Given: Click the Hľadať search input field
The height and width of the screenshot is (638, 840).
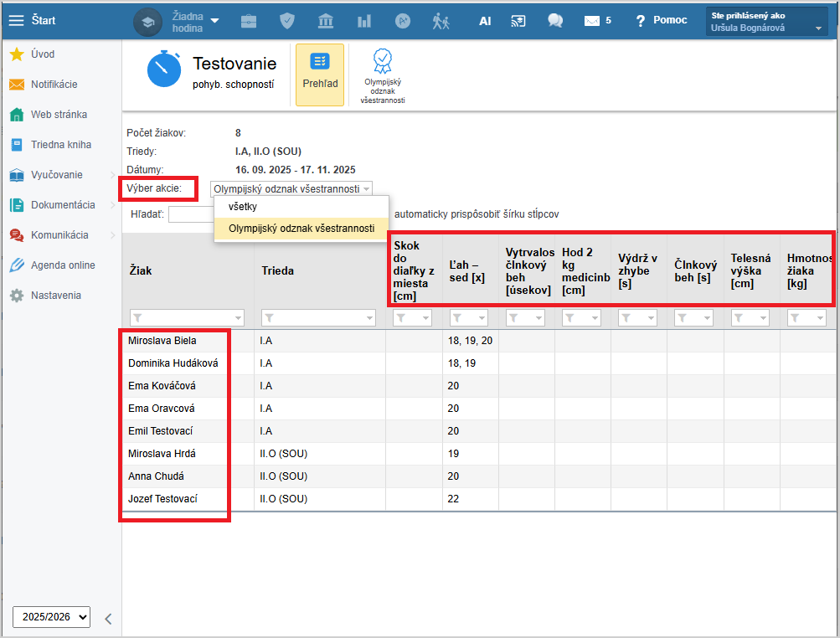Looking at the screenshot, I should click(x=191, y=214).
